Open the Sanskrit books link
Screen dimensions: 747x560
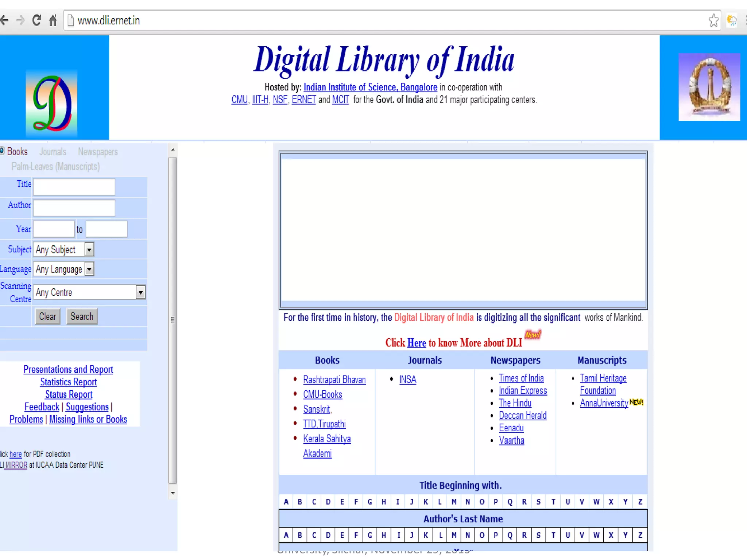pyautogui.click(x=317, y=409)
